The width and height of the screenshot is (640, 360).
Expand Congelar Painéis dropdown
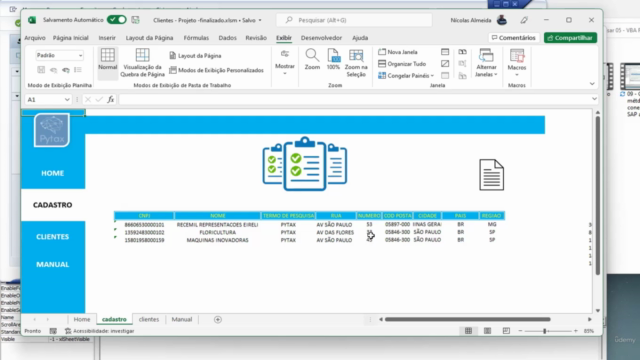click(x=406, y=76)
